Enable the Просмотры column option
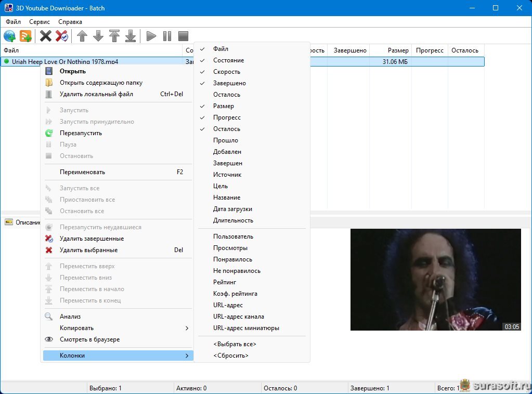The height and width of the screenshot is (394, 532). tap(252, 248)
